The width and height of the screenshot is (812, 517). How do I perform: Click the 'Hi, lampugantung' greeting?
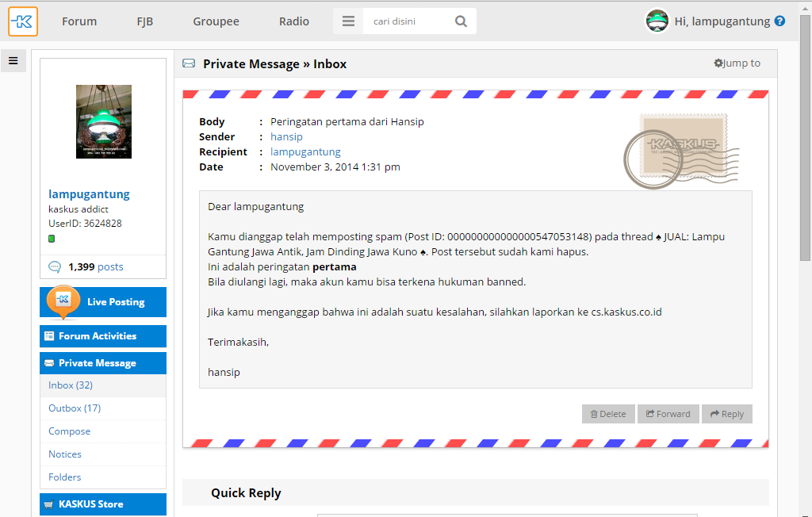(x=722, y=21)
